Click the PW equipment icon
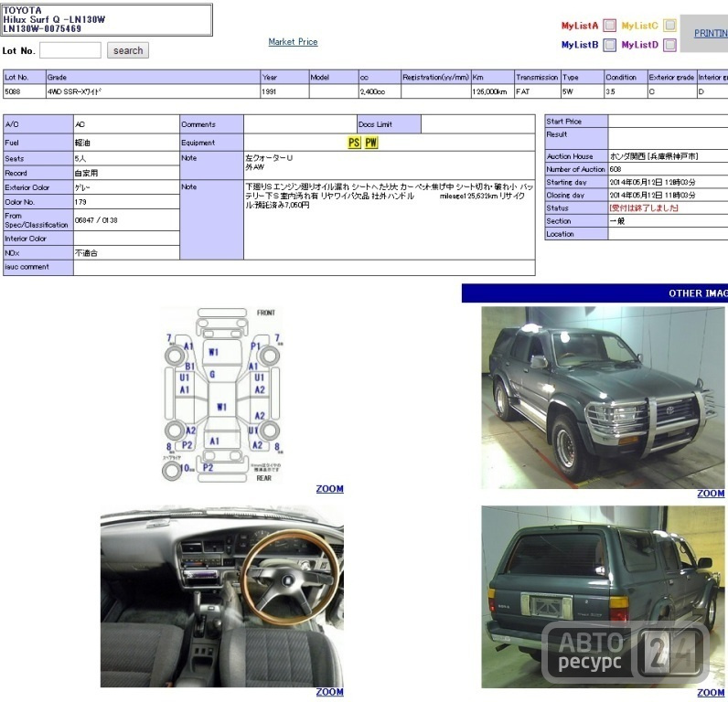728x702 pixels. (x=371, y=143)
